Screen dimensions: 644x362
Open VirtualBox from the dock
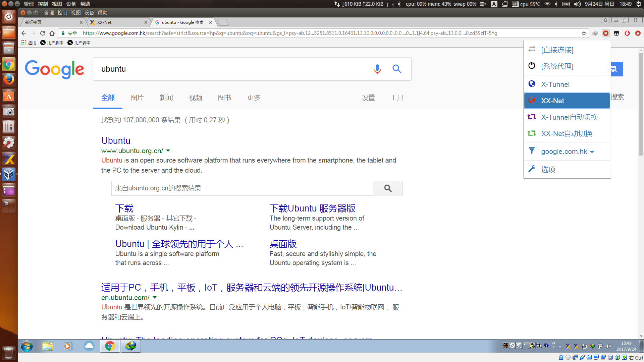click(9, 174)
